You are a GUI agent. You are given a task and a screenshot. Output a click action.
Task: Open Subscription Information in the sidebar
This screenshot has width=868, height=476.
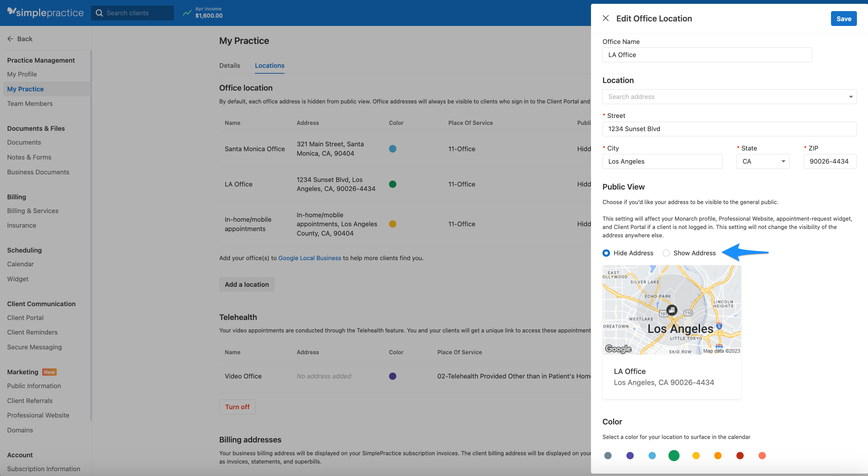coord(43,469)
